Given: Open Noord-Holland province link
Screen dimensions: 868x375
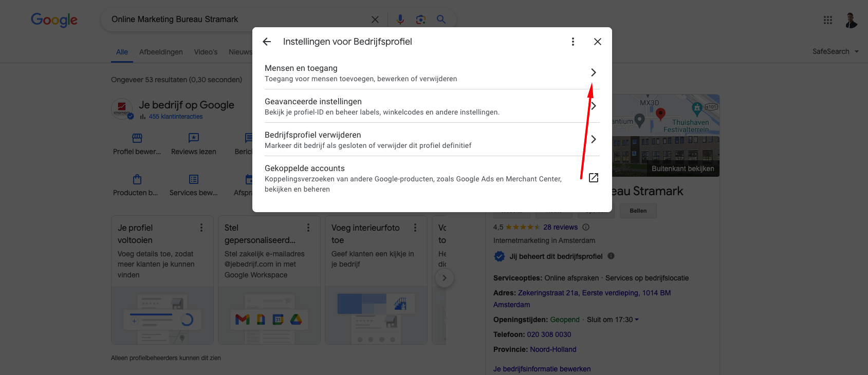Looking at the screenshot, I should click(553, 349).
